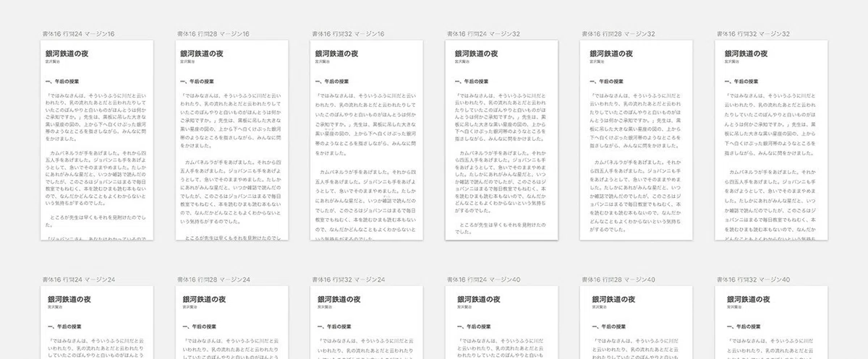Click first paragraph 「ではみなさんは in 行間24 マージン16 artboard
The image size is (868, 359).
point(97,116)
